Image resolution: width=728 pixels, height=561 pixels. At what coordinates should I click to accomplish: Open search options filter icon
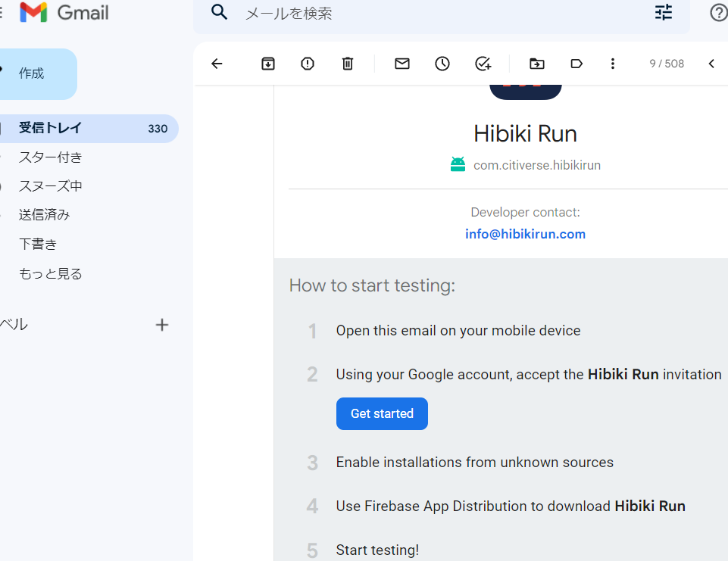coord(664,13)
